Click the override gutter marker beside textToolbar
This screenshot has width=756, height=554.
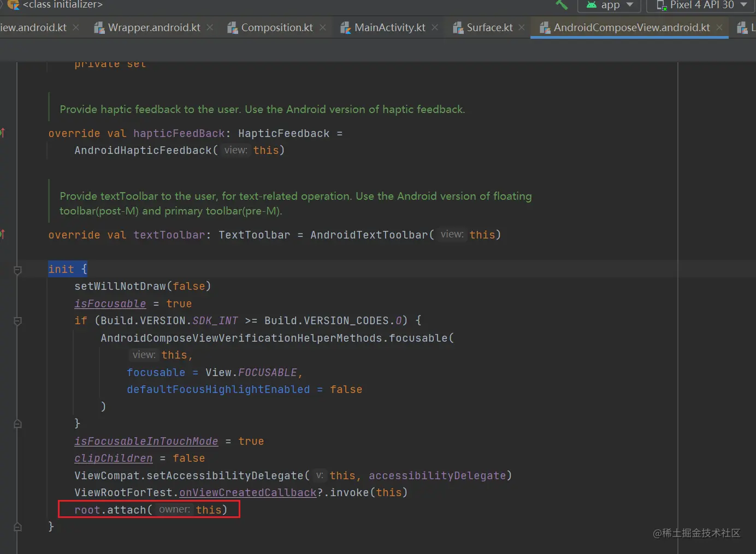click(x=3, y=234)
